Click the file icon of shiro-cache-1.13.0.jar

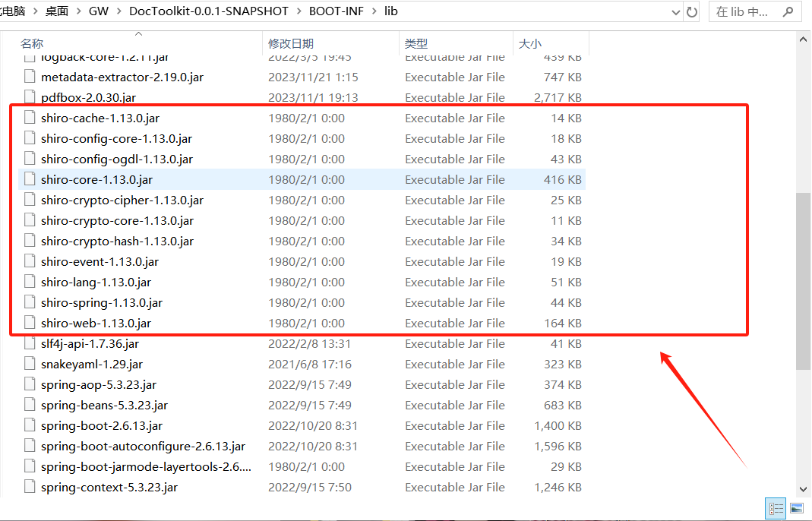30,118
